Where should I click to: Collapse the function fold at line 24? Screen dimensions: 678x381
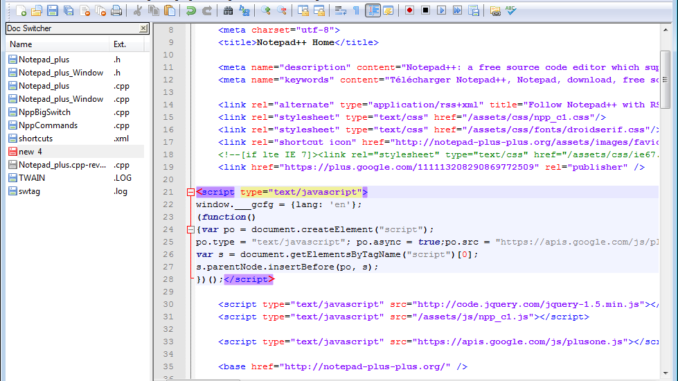click(x=190, y=230)
